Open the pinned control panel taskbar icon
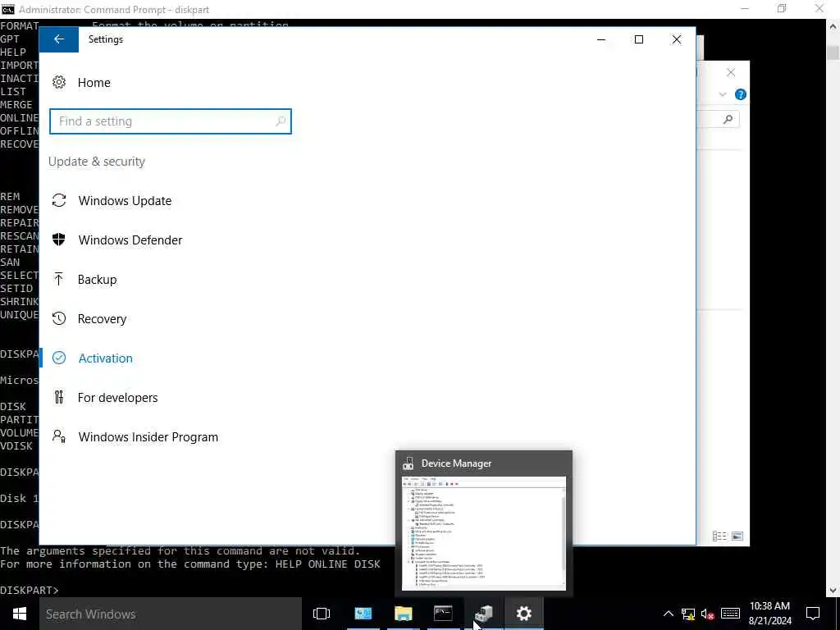The width and height of the screenshot is (840, 630). tap(363, 614)
